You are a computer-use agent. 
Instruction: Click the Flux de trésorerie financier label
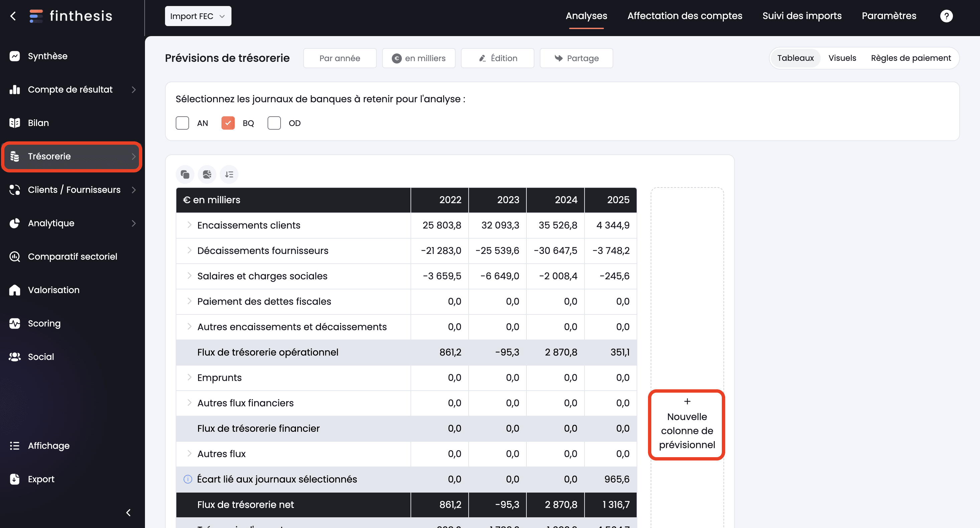pos(258,428)
